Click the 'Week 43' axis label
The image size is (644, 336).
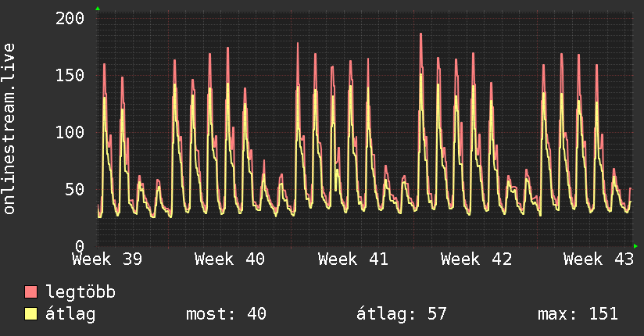coord(599,259)
